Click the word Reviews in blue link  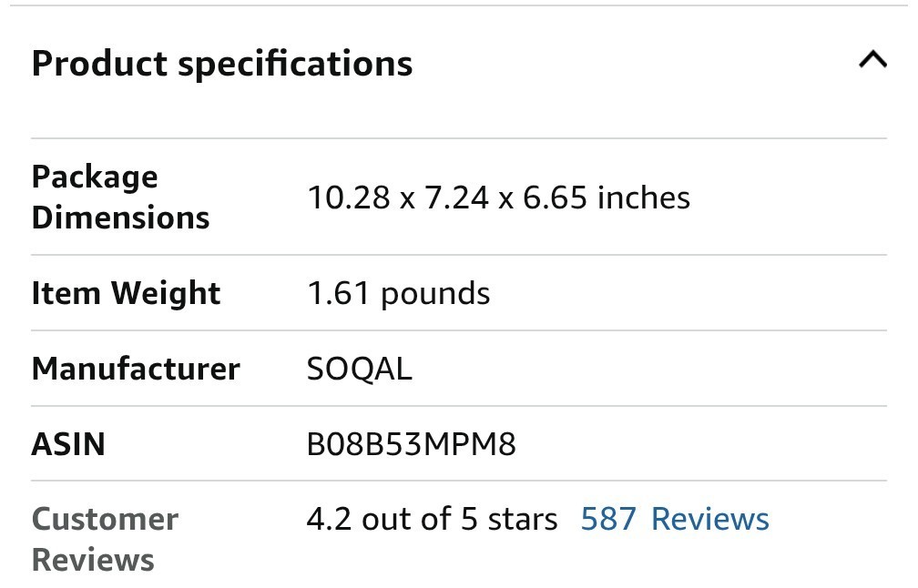click(710, 519)
